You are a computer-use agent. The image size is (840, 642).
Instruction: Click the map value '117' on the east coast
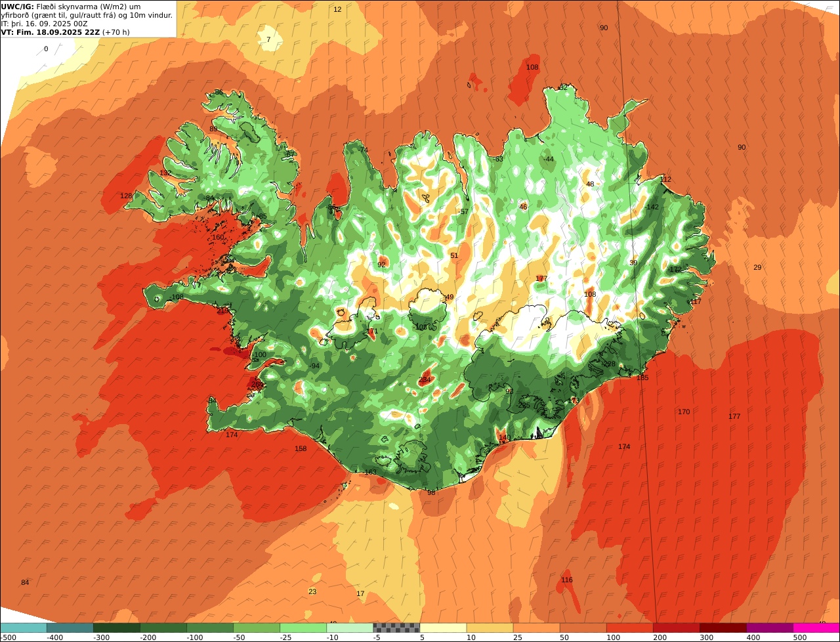(x=696, y=302)
